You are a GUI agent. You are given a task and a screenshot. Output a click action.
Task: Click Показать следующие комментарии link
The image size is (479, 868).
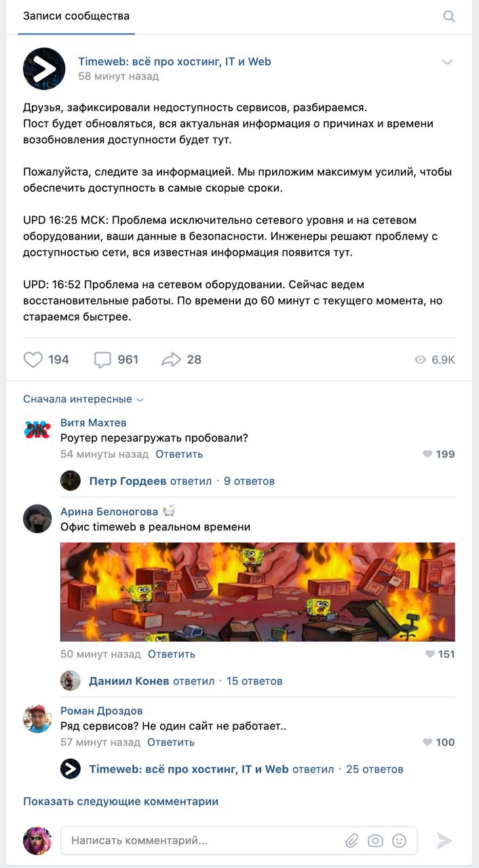(121, 802)
